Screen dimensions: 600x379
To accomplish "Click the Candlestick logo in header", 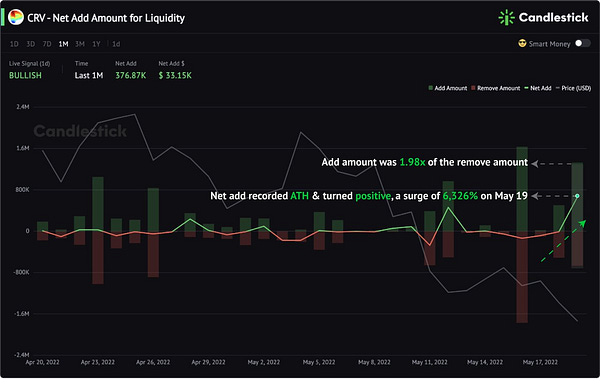I will tap(543, 17).
